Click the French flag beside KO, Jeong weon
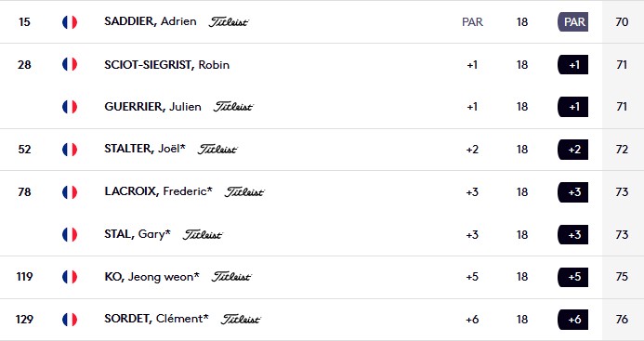Viewport: 644px width, 341px height. (x=70, y=277)
